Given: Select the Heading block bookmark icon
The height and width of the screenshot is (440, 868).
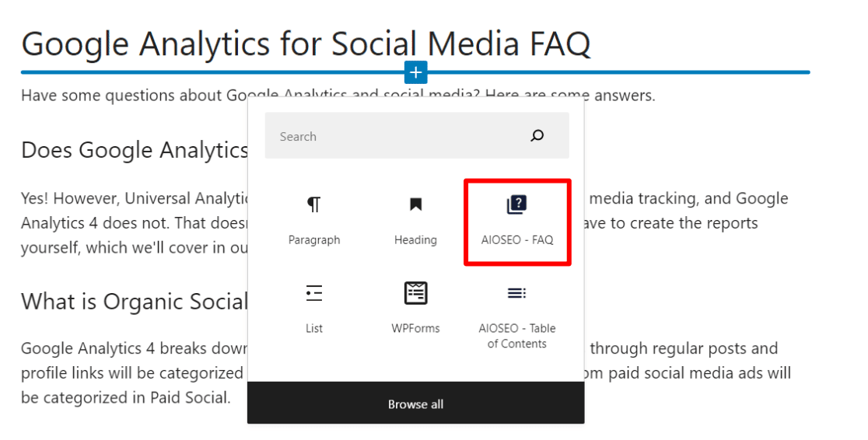Looking at the screenshot, I should point(415,204).
